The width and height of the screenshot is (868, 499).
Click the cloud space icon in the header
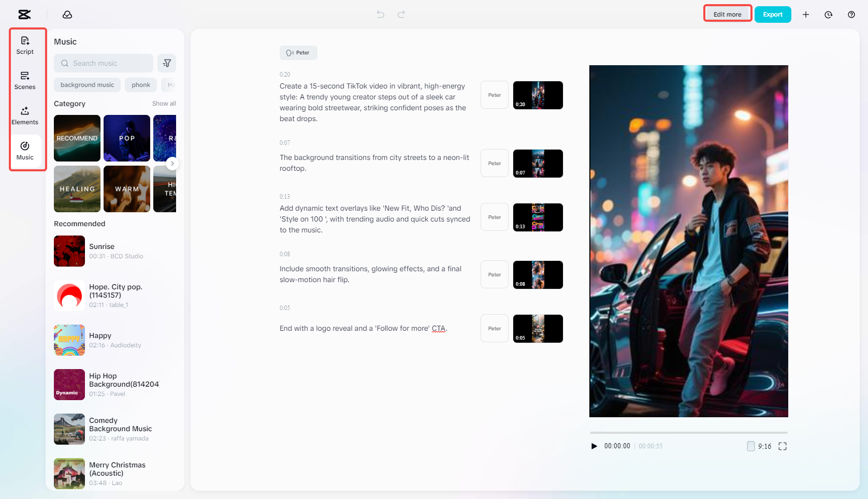67,14
